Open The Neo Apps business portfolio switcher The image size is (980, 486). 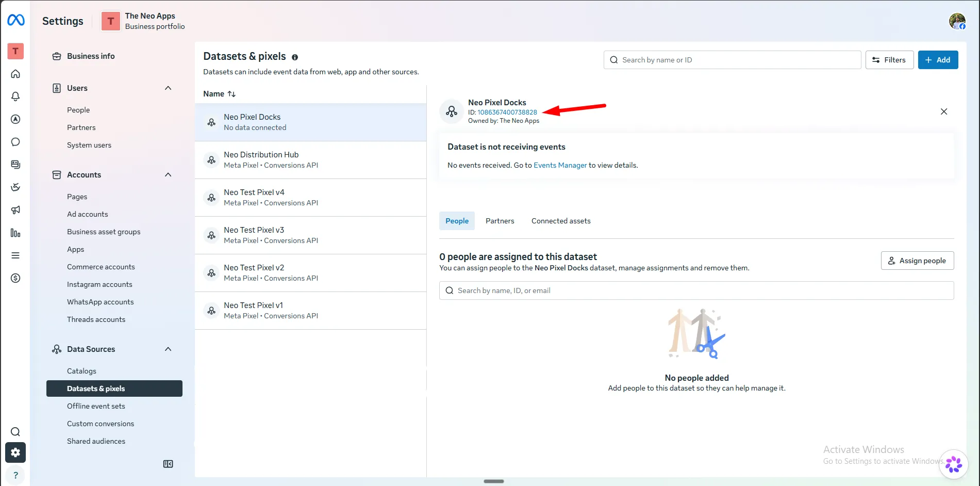143,21
